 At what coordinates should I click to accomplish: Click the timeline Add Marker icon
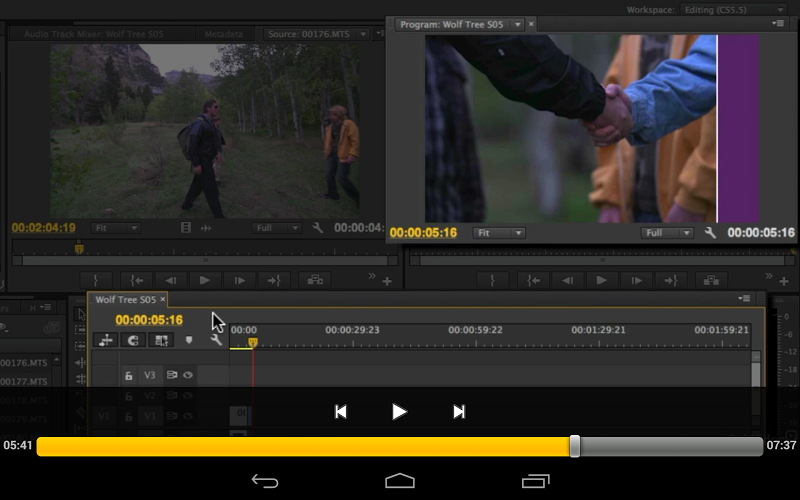188,340
